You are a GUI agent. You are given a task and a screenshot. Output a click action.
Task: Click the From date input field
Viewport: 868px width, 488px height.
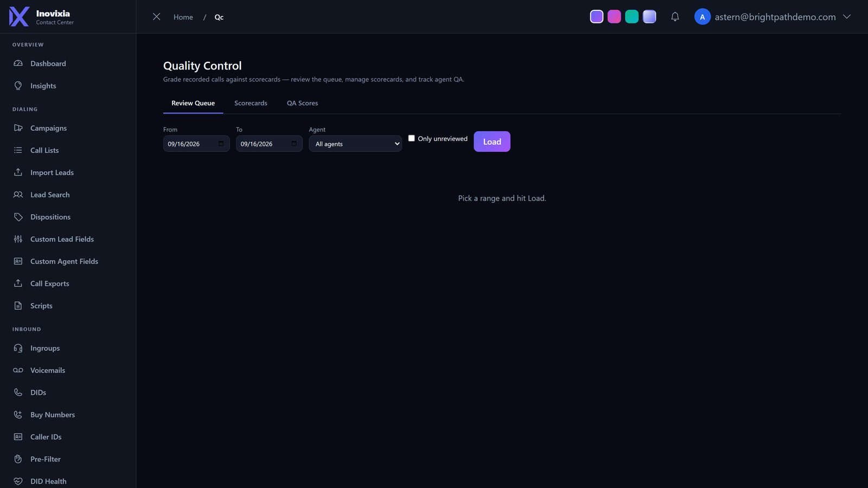tap(196, 144)
